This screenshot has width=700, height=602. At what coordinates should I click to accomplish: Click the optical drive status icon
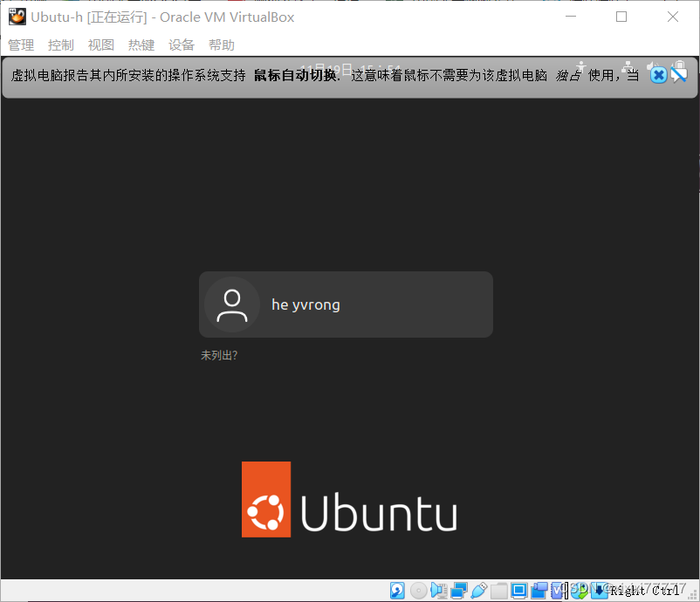click(419, 591)
